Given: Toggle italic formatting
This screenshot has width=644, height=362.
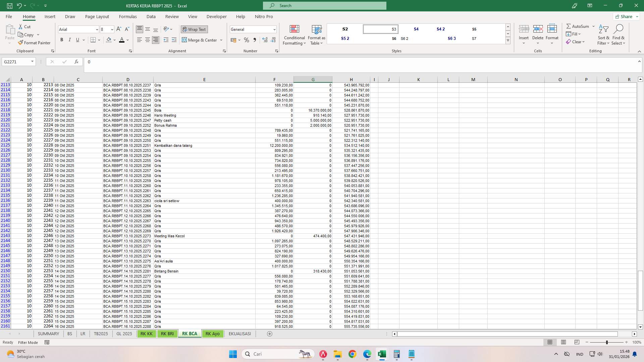Looking at the screenshot, I should 70,40.
